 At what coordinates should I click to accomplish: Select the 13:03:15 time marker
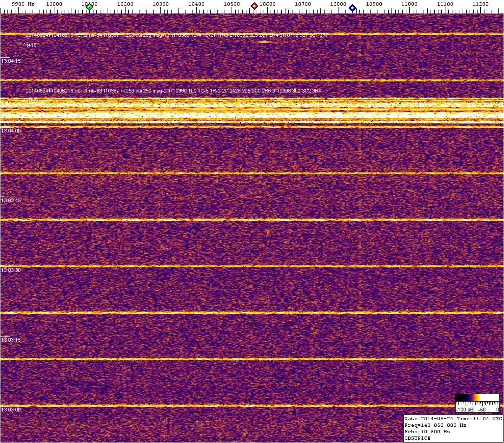coord(11,340)
